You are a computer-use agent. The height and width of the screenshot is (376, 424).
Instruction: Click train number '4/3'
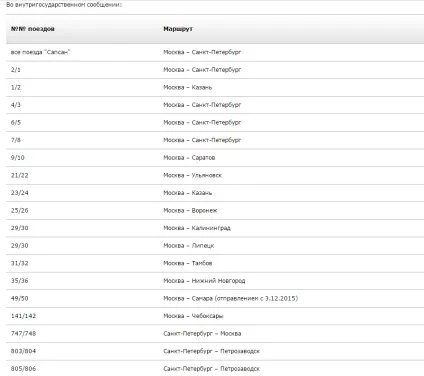click(x=16, y=105)
